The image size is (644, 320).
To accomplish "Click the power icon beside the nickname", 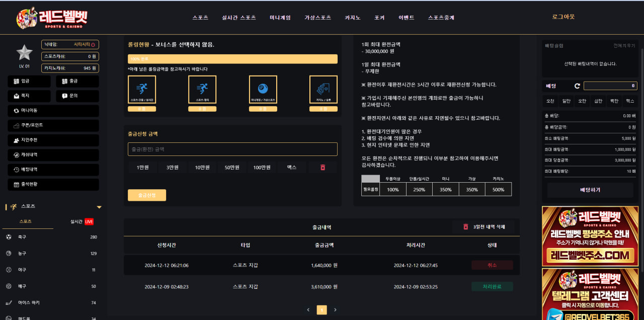I will point(93,45).
